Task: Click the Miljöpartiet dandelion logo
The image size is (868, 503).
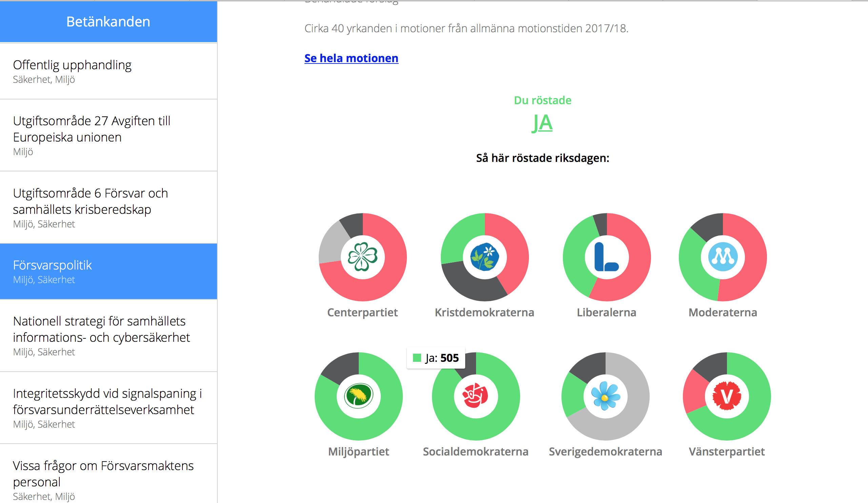Action: pyautogui.click(x=359, y=396)
